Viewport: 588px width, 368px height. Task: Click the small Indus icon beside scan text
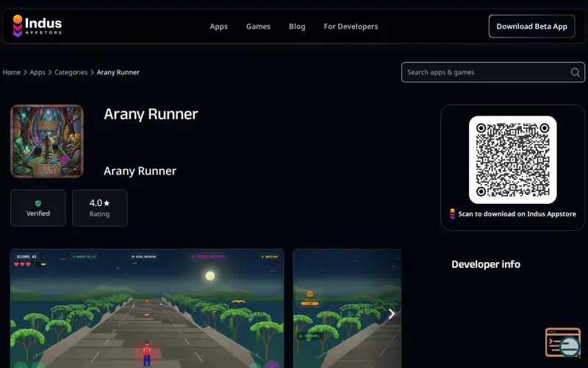452,213
